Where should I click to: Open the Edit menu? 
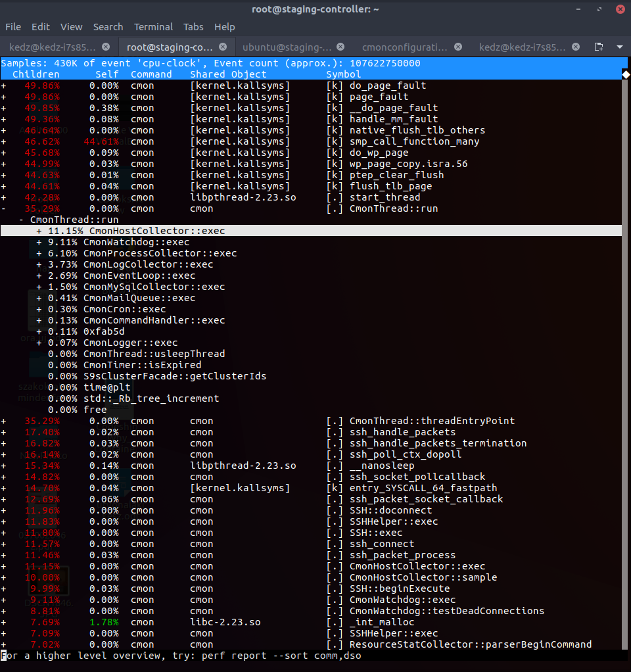point(41,27)
